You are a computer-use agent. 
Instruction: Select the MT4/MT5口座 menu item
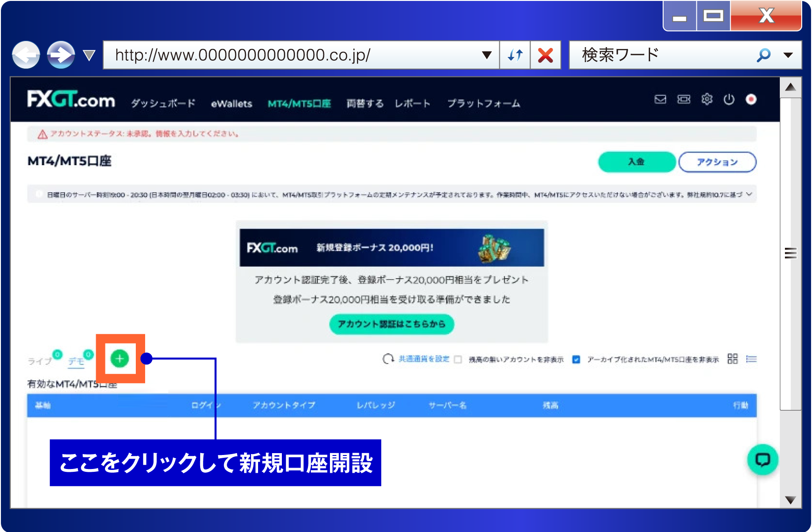pos(299,104)
